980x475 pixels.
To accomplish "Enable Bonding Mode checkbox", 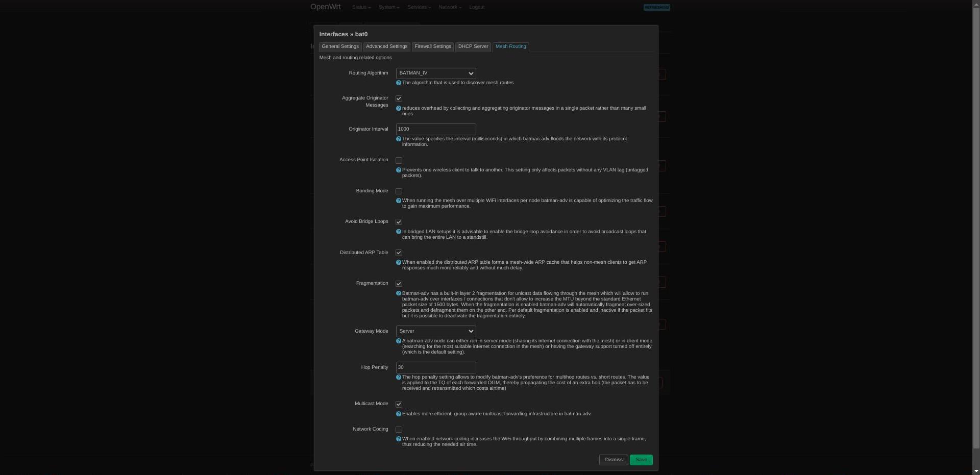I will [399, 191].
